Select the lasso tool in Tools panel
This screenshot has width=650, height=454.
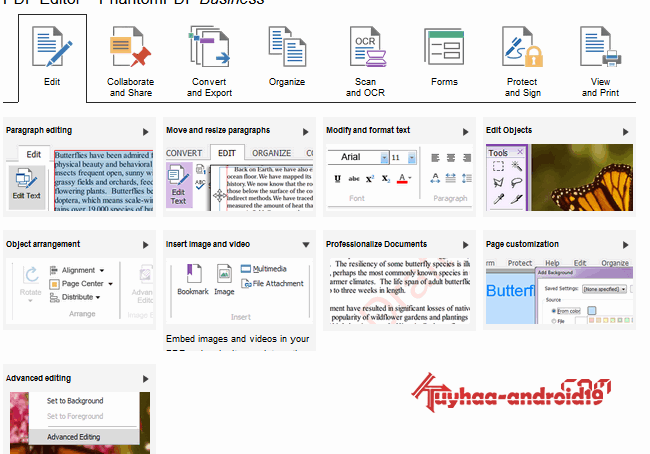516,182
